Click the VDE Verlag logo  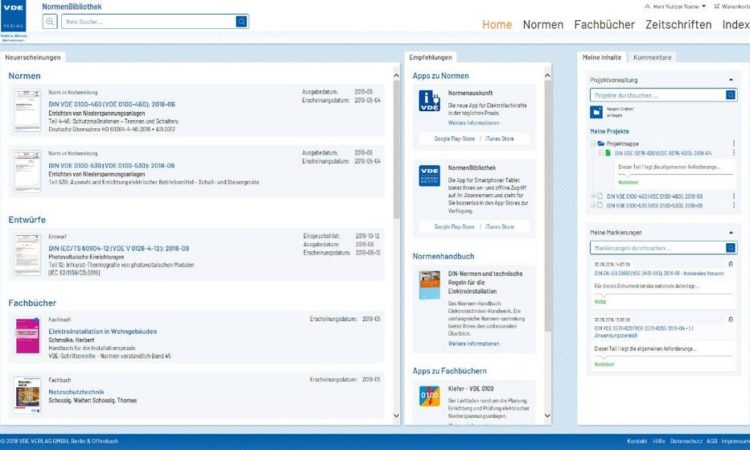(x=13, y=16)
